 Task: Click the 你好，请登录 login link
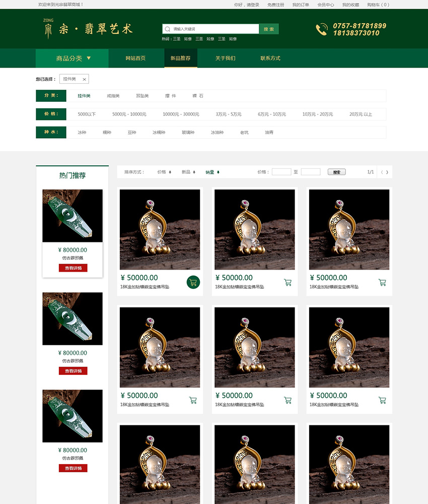point(247,5)
